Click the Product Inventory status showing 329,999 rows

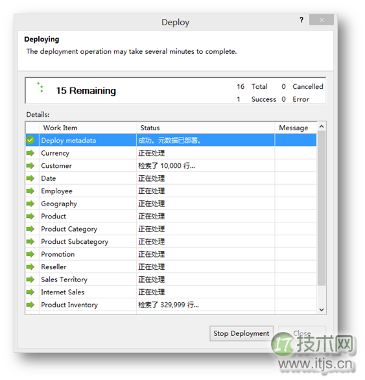click(169, 305)
